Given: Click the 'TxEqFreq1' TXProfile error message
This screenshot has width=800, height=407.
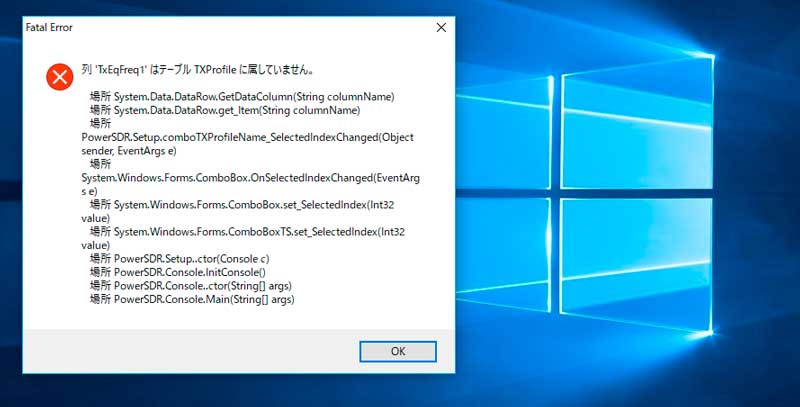Looking at the screenshot, I should pyautogui.click(x=199, y=70).
